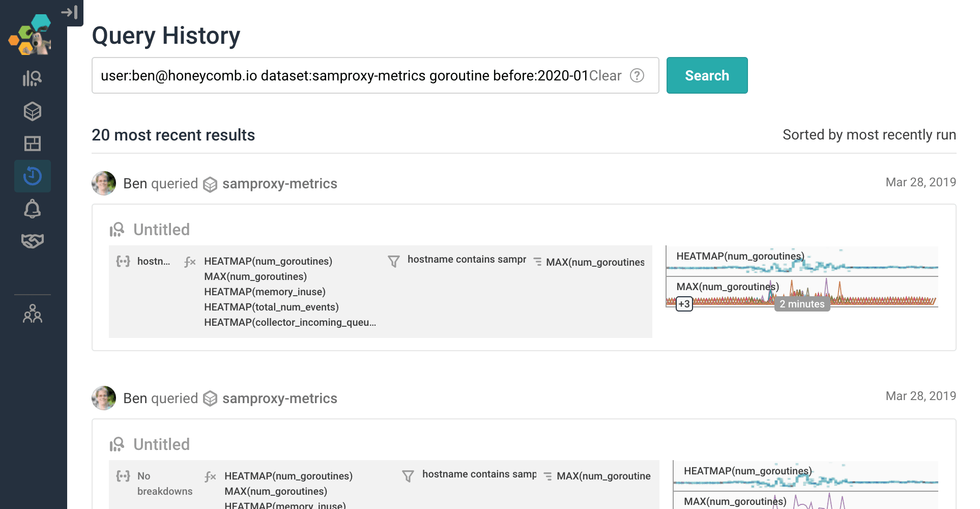The image size is (980, 509).
Task: Open the Triggers bell icon in sidebar
Action: click(32, 209)
